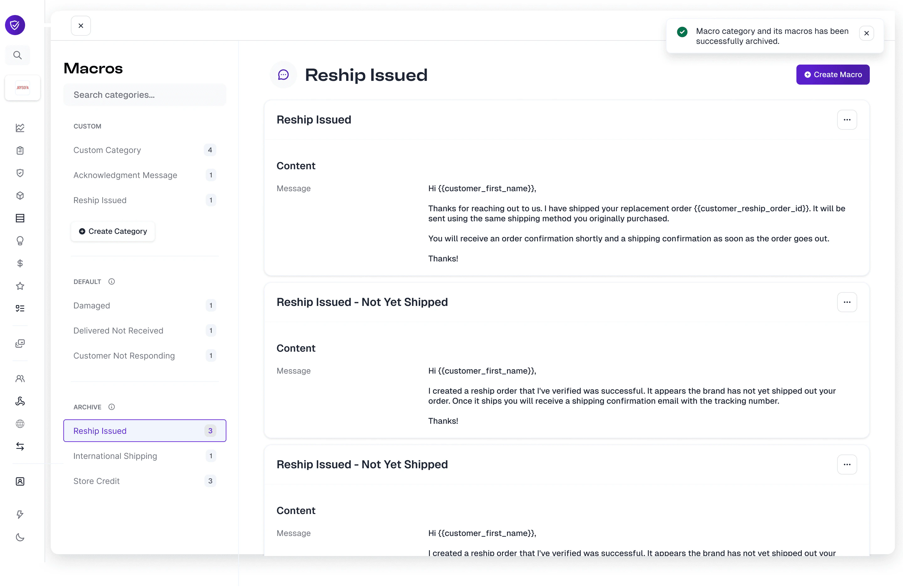Viewport: 903px width, 588px height.
Task: Focus the Search categories field
Action: point(145,95)
